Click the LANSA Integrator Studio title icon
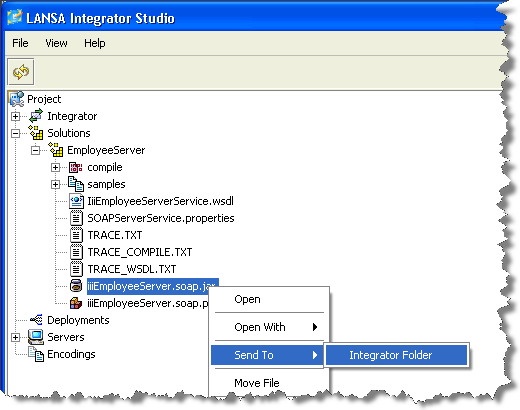The image size is (520, 410). coord(14,17)
